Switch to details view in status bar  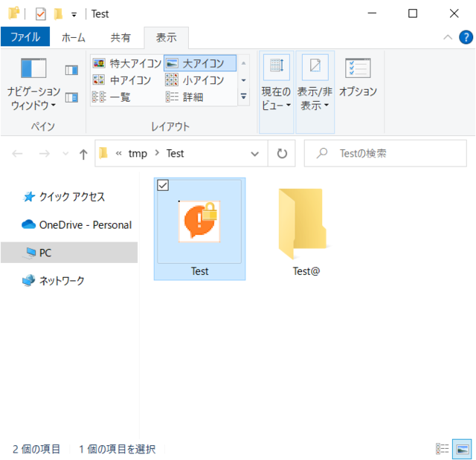pos(442,448)
